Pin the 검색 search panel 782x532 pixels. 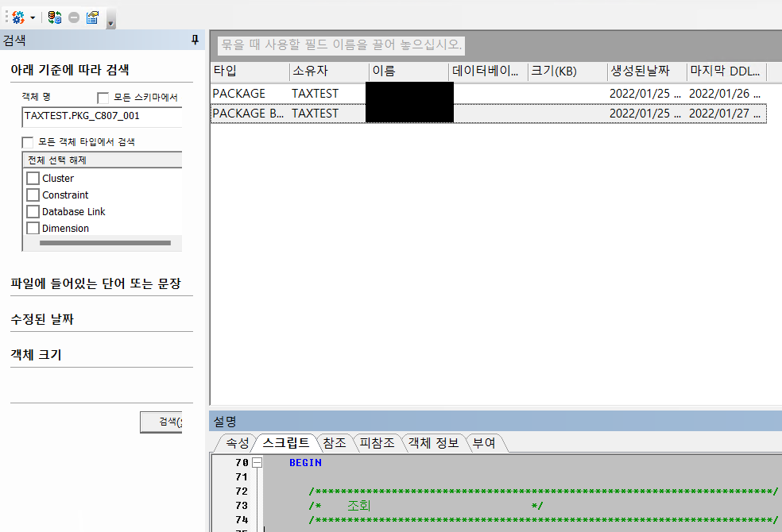195,40
